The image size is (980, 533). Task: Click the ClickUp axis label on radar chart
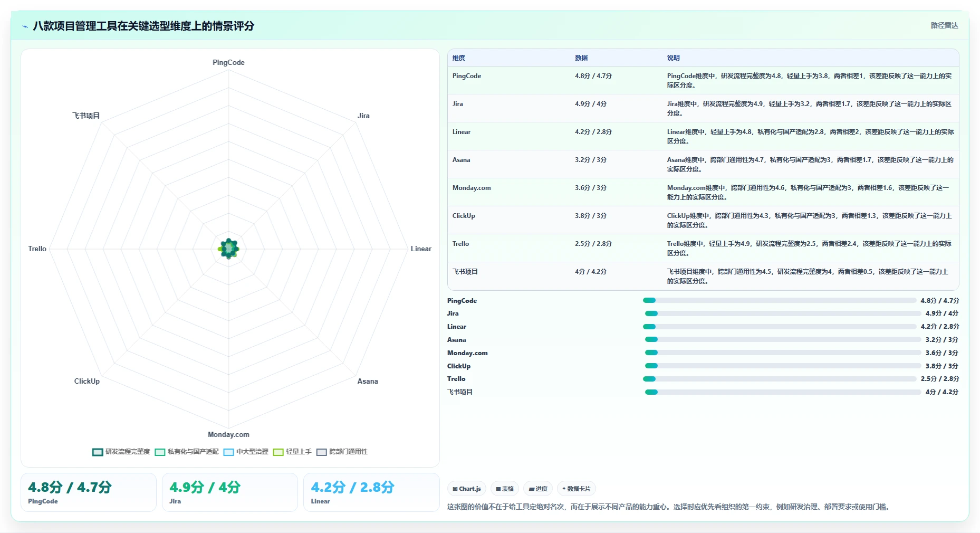(x=87, y=381)
